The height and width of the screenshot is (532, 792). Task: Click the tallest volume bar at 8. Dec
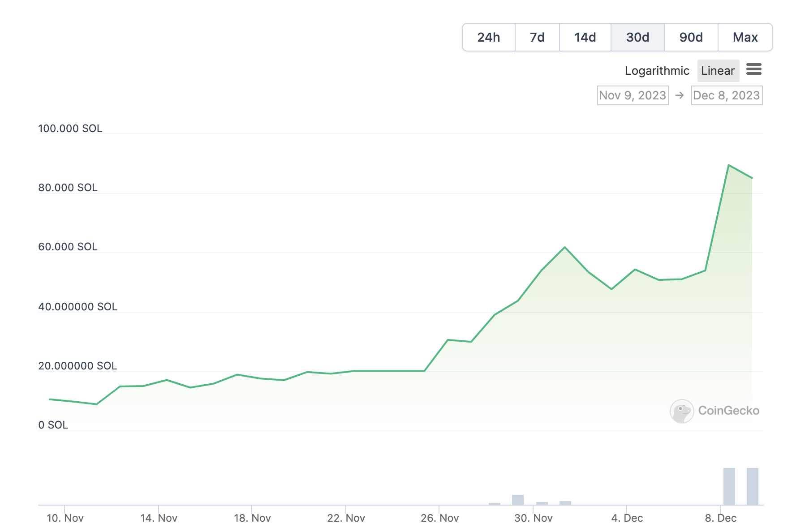click(729, 486)
